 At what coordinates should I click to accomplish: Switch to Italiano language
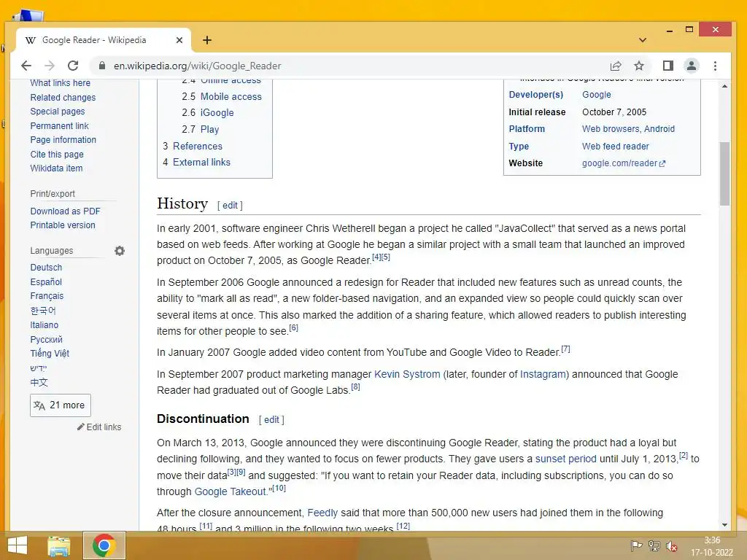44,324
